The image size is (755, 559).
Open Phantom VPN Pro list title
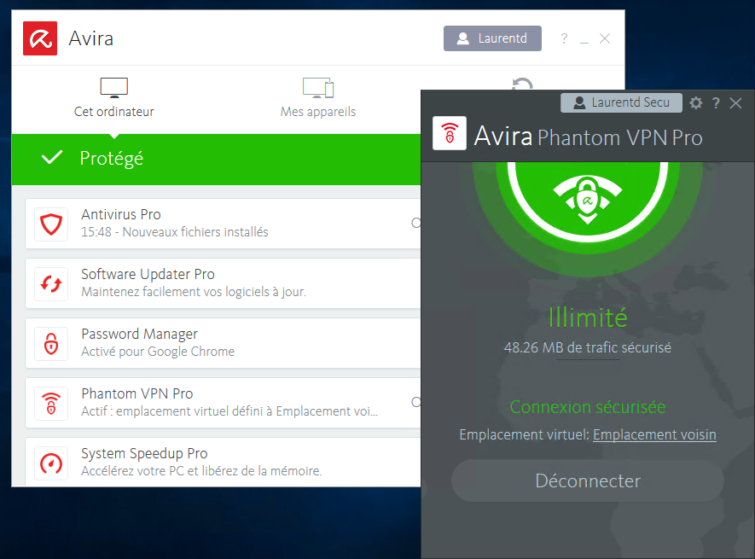137,393
